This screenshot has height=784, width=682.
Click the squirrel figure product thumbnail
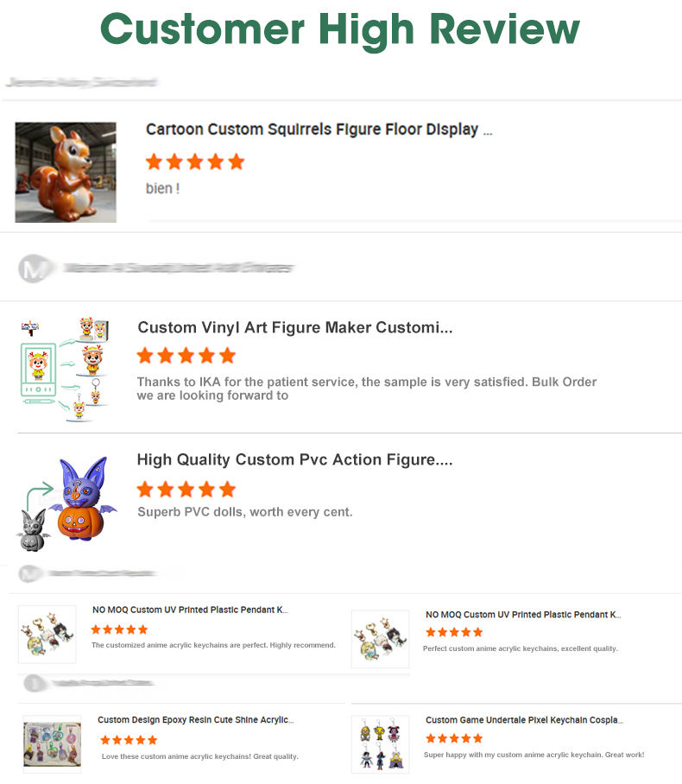[66, 172]
